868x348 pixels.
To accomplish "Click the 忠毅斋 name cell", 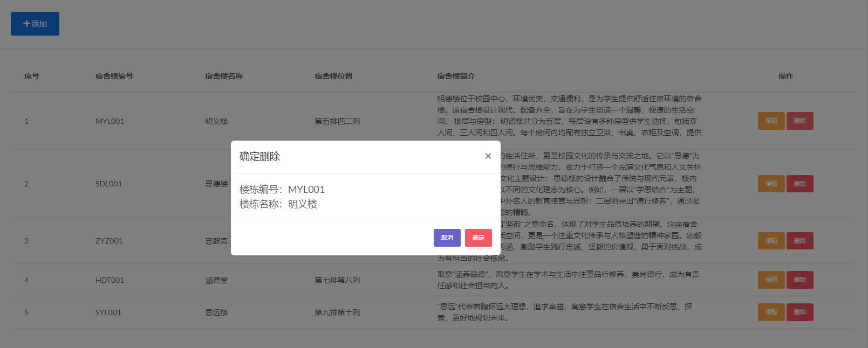I will tap(216, 241).
